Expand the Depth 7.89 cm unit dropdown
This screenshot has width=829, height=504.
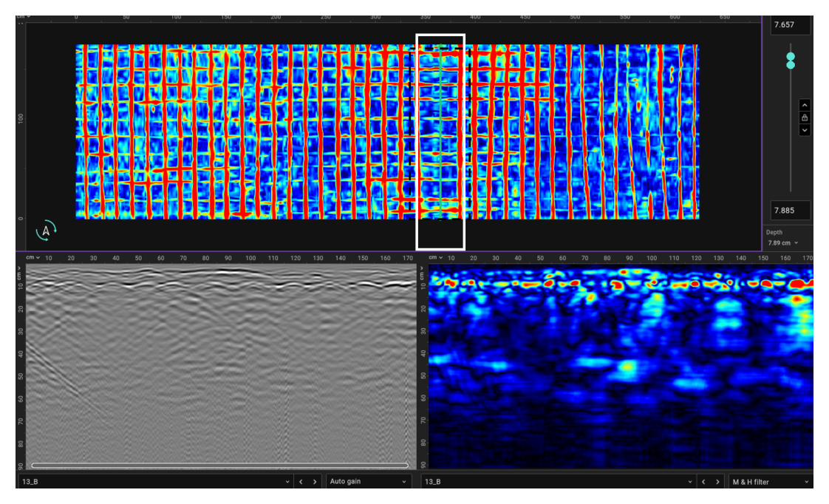pos(782,242)
